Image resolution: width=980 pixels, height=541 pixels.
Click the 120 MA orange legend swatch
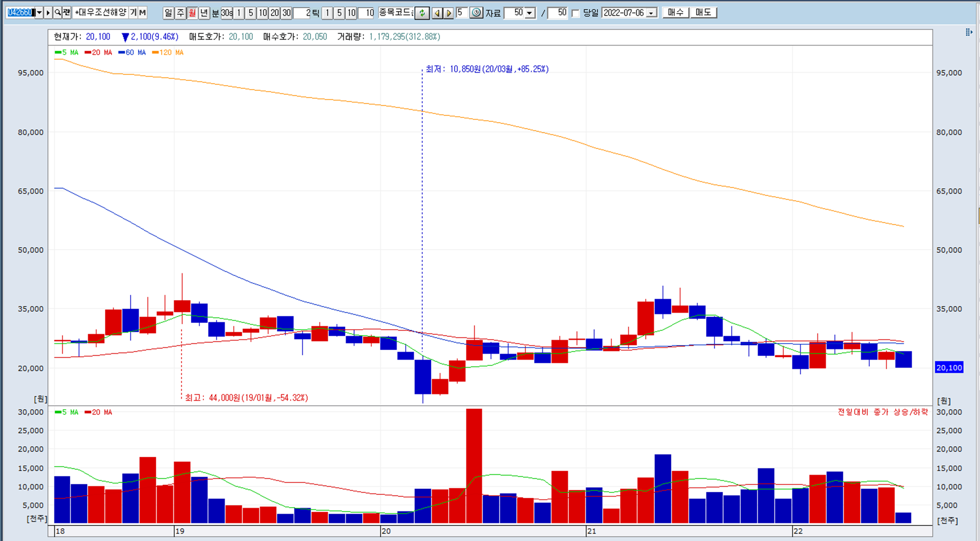[x=155, y=52]
